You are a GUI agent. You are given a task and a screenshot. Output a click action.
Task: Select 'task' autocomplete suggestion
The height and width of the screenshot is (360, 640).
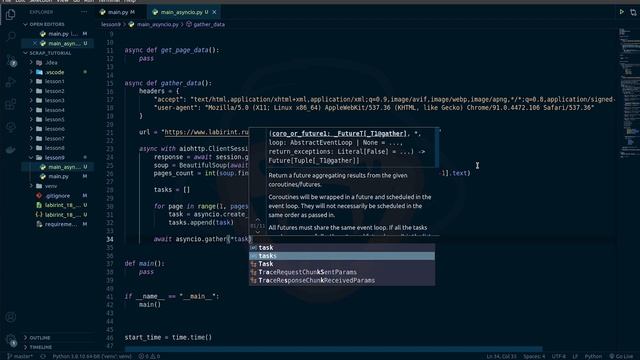click(342, 247)
